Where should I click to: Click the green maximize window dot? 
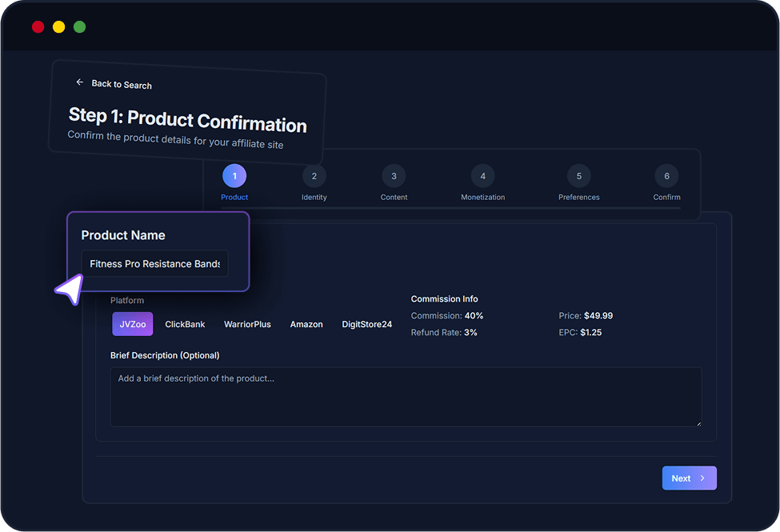79,27
